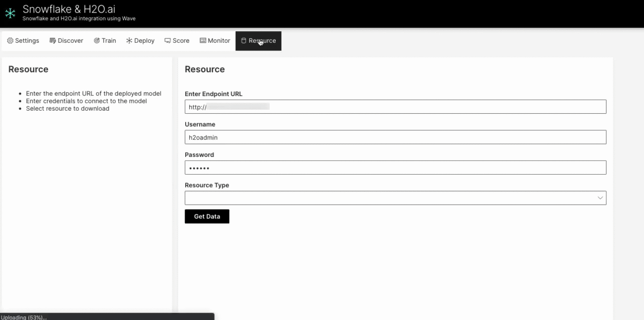
Task: Click the Train tab's target icon
Action: tap(97, 41)
